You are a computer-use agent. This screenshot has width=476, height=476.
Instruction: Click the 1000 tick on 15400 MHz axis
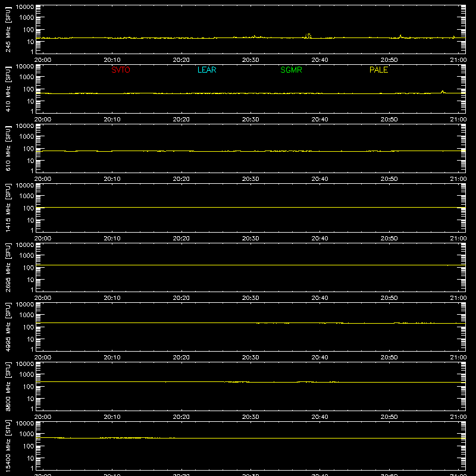27,434
